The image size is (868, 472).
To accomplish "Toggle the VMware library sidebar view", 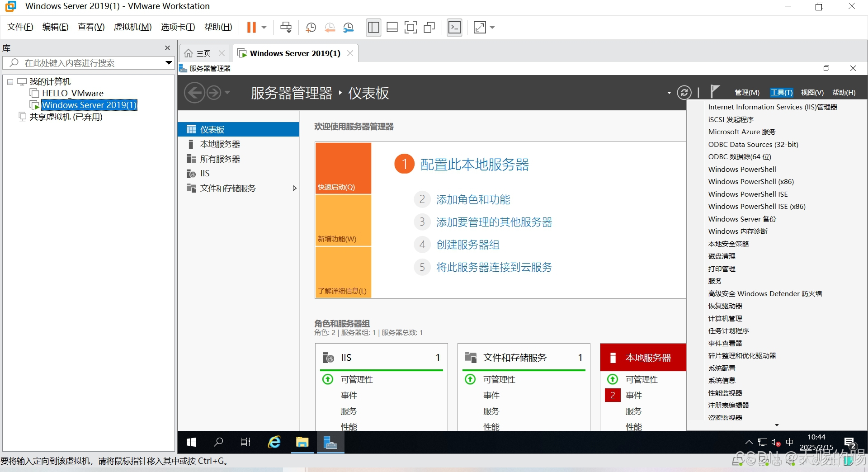I will click(x=373, y=28).
